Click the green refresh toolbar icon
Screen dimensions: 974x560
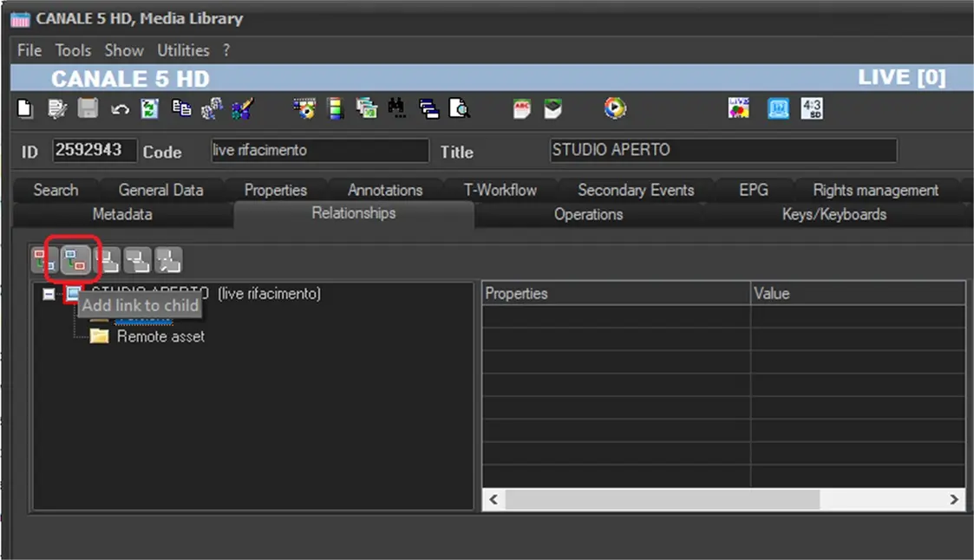point(150,108)
